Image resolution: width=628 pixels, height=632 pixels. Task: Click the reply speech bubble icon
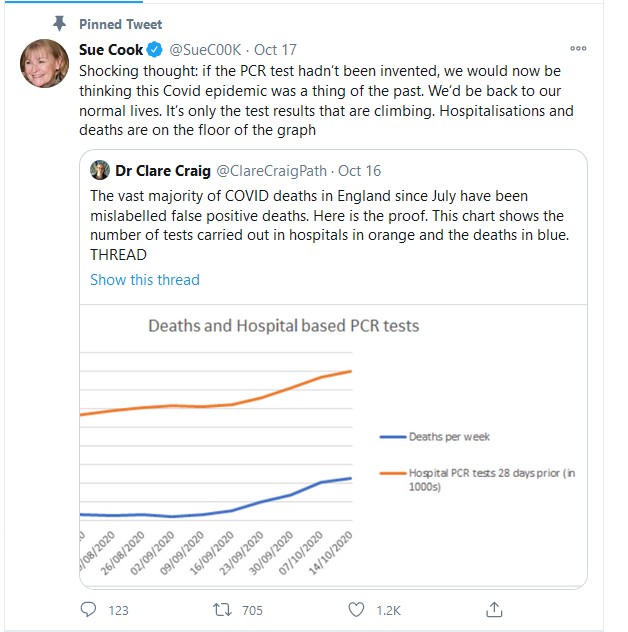(x=88, y=609)
